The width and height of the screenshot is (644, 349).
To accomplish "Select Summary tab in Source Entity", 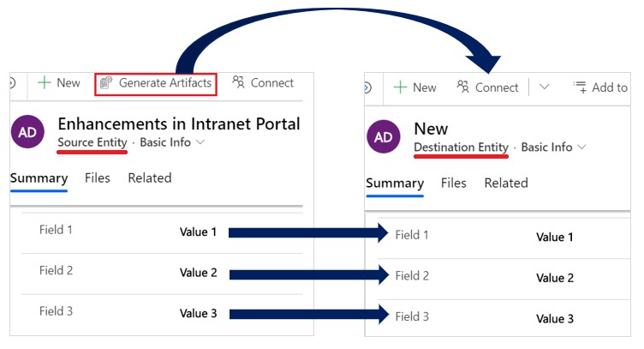I will coord(39,178).
